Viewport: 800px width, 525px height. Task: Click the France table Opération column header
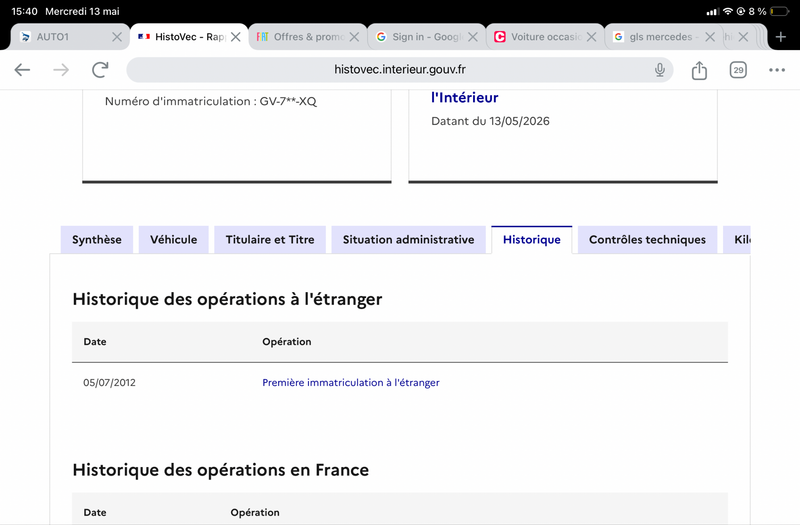tap(255, 512)
